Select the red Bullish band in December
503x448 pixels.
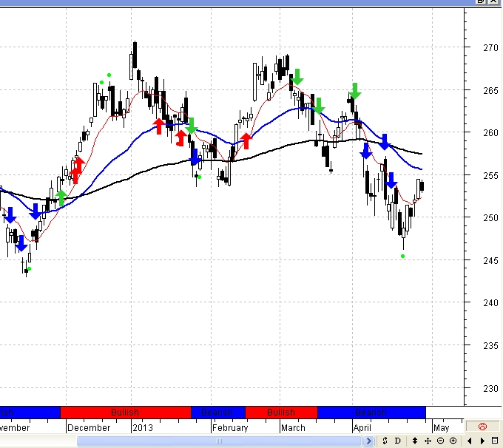(x=125, y=413)
